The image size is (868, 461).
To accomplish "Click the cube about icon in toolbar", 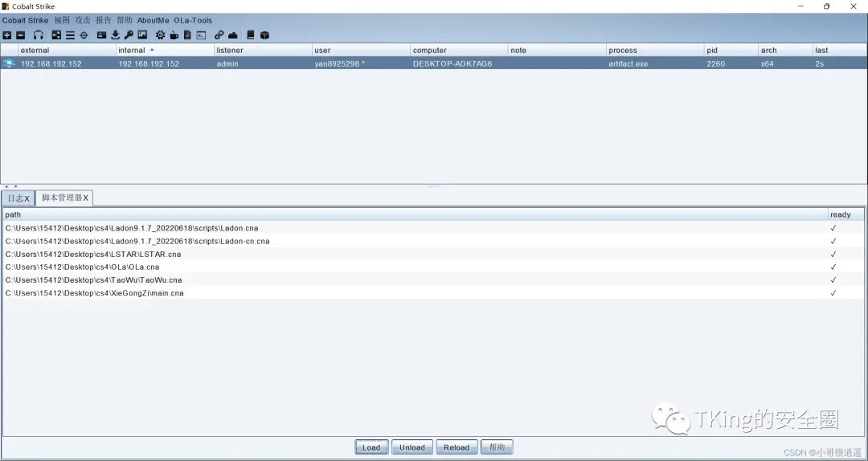I will click(x=264, y=35).
